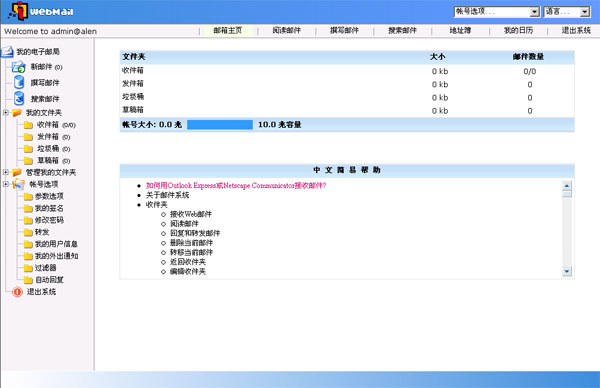Open 发件箱 row in the folder table
This screenshot has width=600, height=388.
pos(347,84)
